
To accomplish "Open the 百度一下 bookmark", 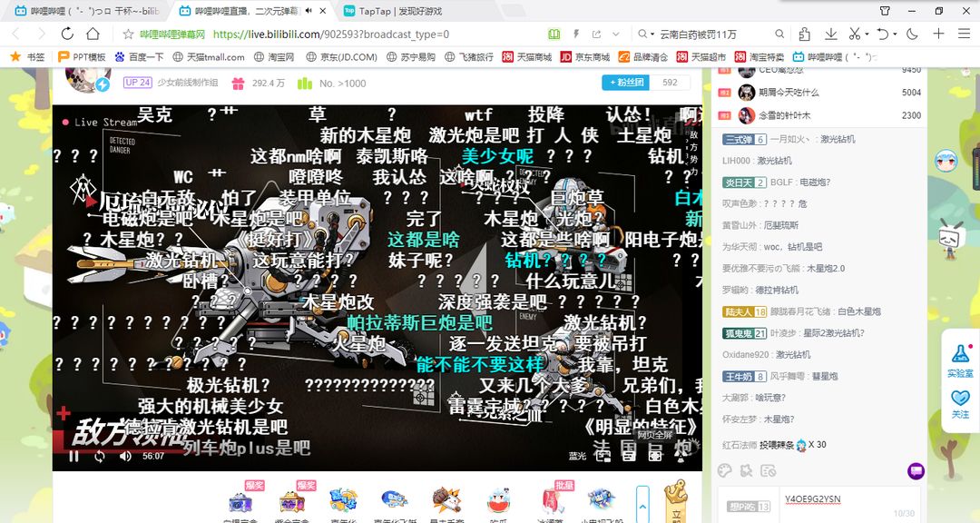I will [x=139, y=57].
